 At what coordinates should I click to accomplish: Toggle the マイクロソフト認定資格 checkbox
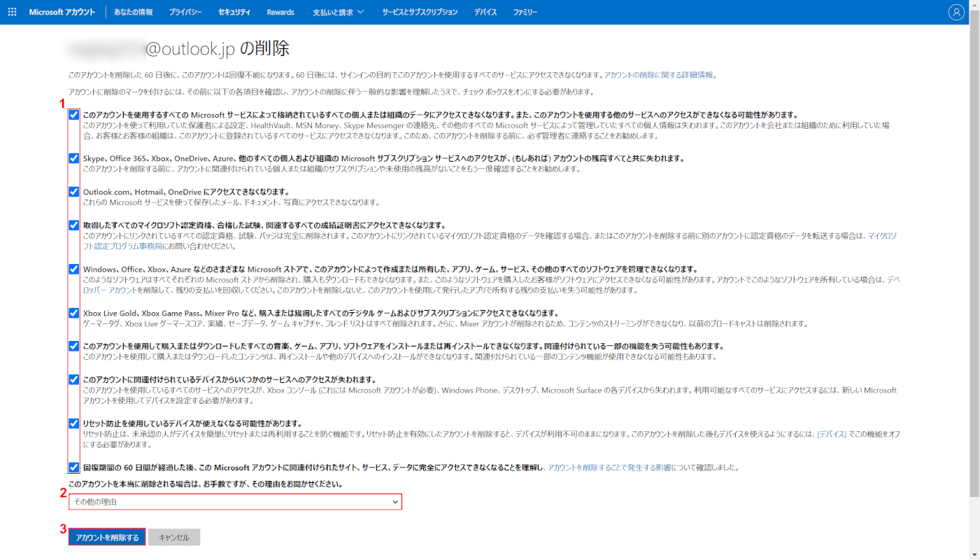tap(73, 225)
